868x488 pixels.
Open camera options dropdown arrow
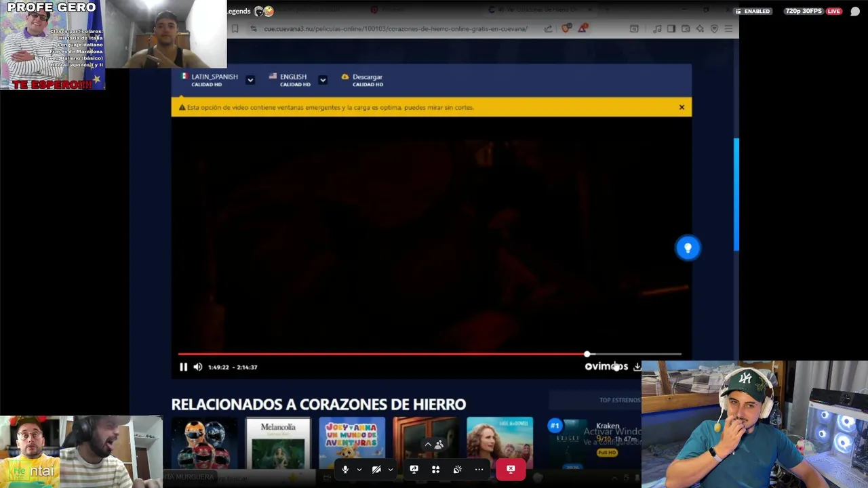[390, 469]
